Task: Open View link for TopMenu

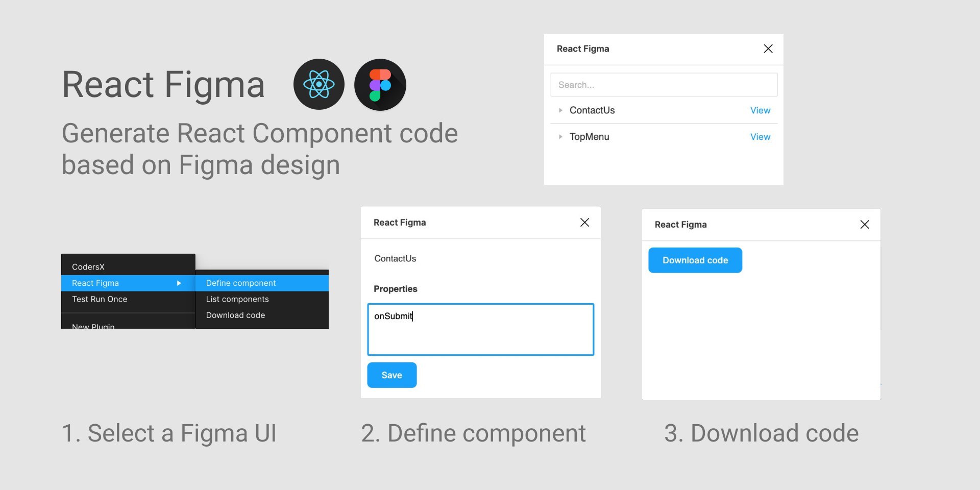Action: (x=760, y=137)
